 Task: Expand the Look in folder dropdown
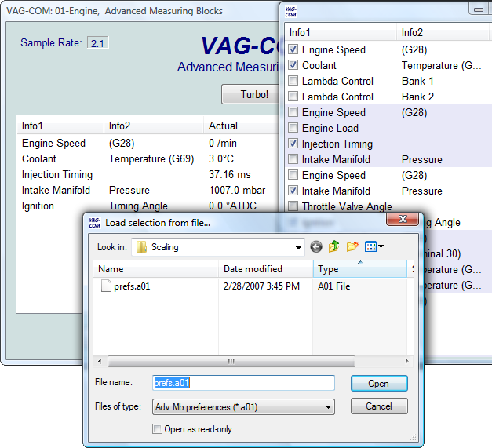[x=298, y=247]
